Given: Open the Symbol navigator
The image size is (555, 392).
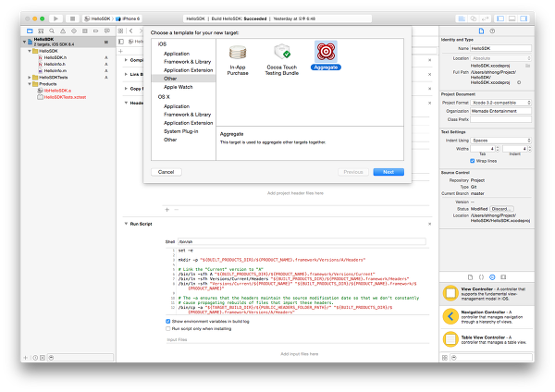Looking at the screenshot, I should [x=41, y=31].
